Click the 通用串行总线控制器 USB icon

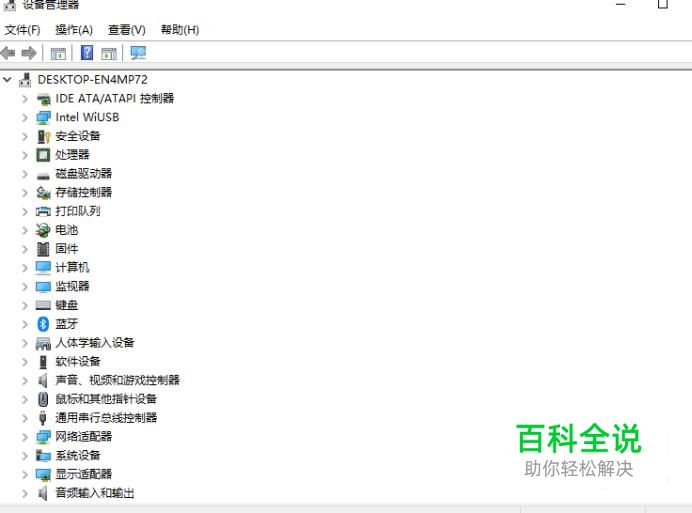43,418
